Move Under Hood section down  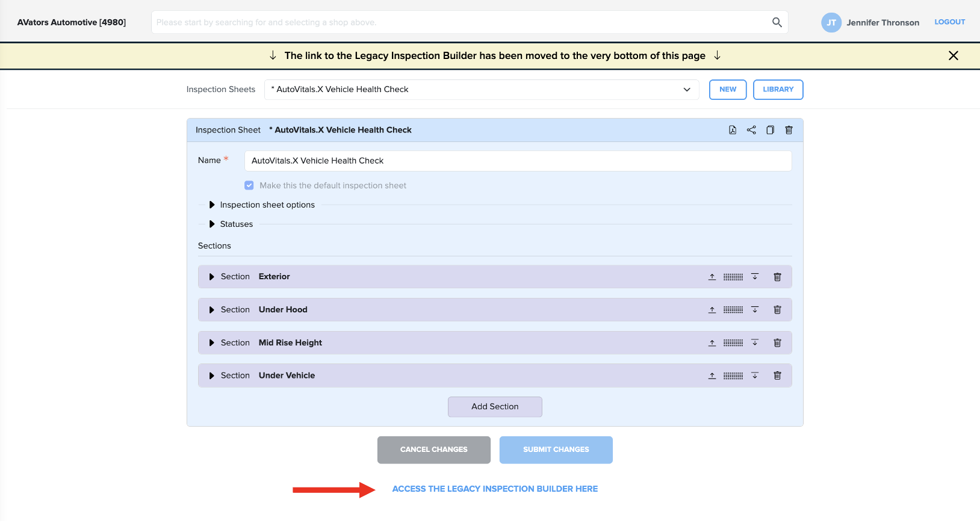tap(755, 310)
